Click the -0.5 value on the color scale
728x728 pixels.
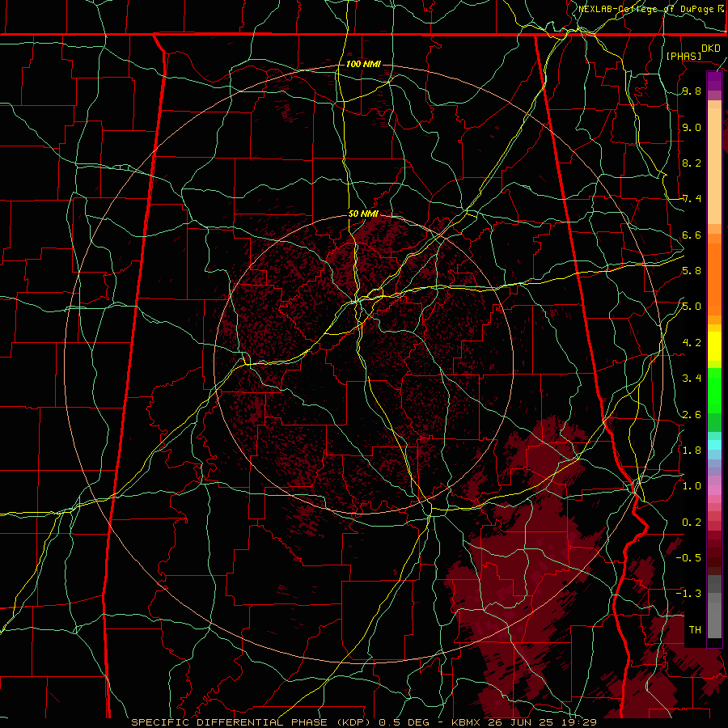tap(688, 558)
